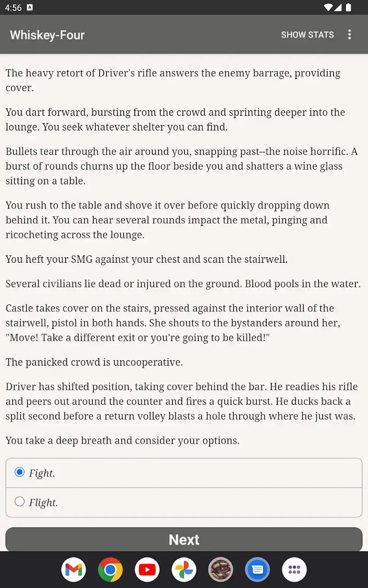The width and height of the screenshot is (368, 588).
Task: Open the app drawer
Action: [294, 569]
